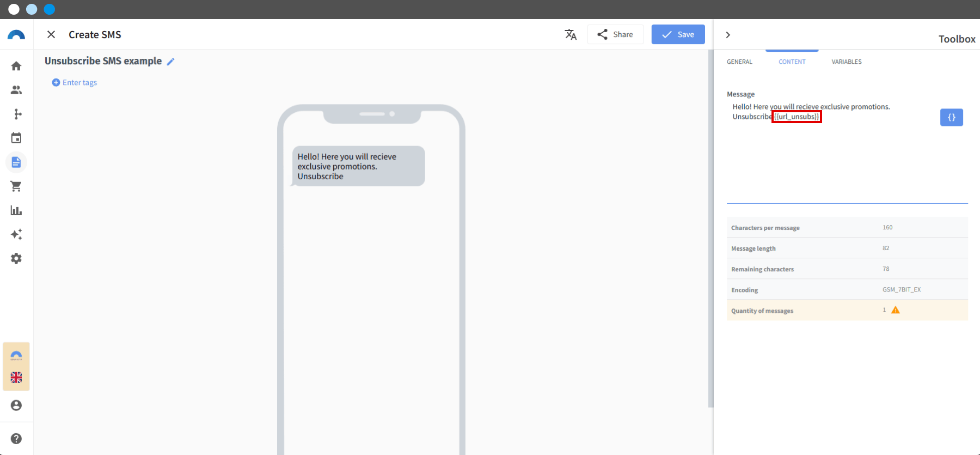Open the user account profile icon
This screenshot has width=980, height=455.
pos(16,405)
